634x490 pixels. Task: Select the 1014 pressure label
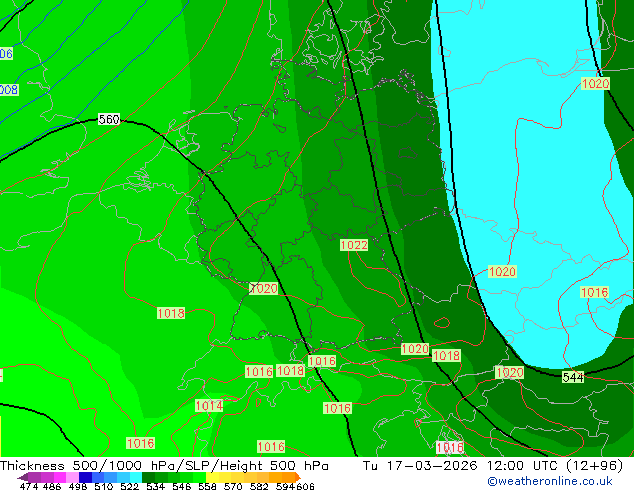pos(209,406)
